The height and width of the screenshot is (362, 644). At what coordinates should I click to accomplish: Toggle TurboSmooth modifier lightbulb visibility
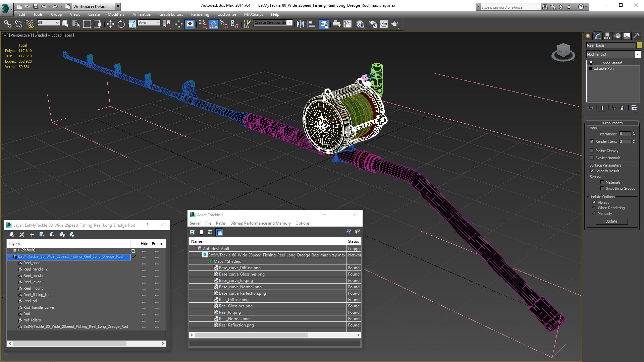pos(591,63)
